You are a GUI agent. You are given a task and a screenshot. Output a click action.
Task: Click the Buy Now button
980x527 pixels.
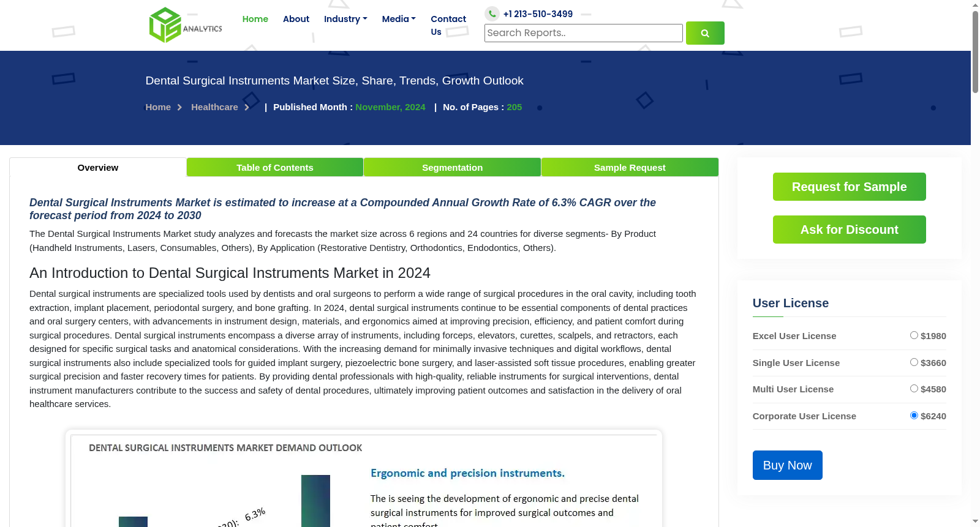[x=787, y=465]
